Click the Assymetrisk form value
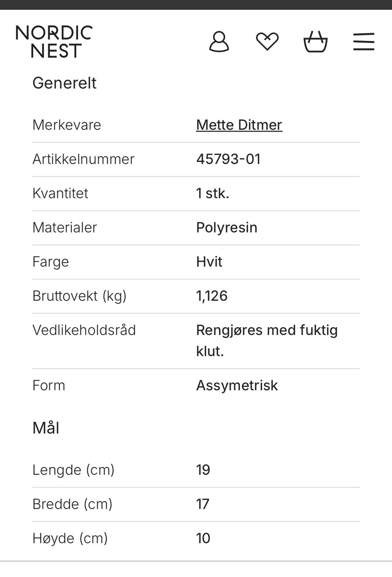This screenshot has height=577, width=392. [x=237, y=386]
